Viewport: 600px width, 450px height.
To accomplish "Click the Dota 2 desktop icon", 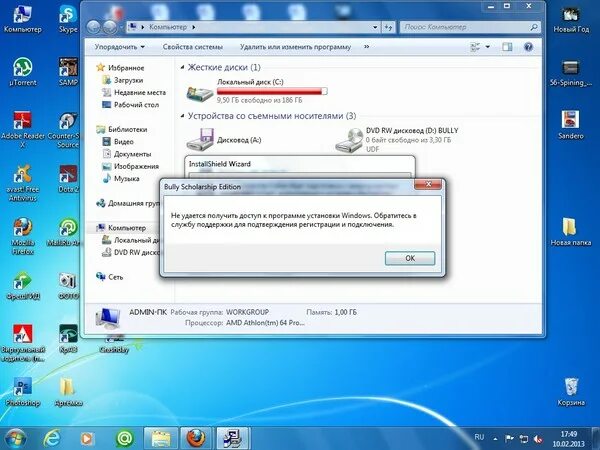I will click(68, 179).
